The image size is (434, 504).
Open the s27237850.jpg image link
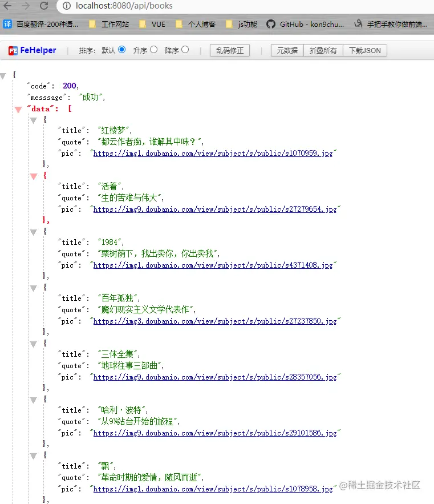tap(215, 321)
